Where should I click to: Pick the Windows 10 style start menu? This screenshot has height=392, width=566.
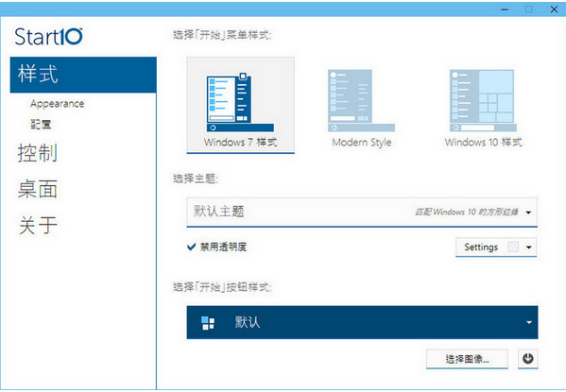483,109
